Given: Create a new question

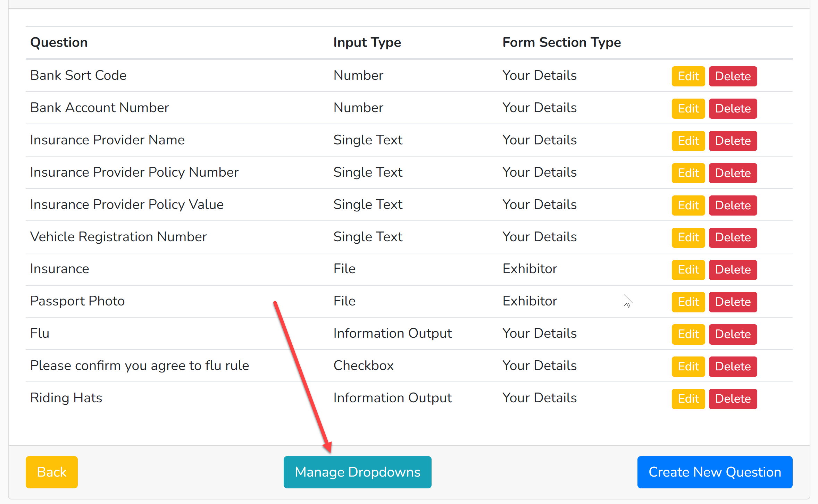Looking at the screenshot, I should click(715, 472).
